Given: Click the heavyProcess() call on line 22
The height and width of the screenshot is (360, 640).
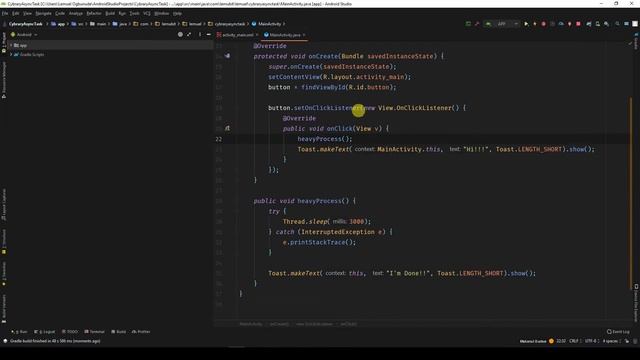Looking at the screenshot, I should (324, 139).
